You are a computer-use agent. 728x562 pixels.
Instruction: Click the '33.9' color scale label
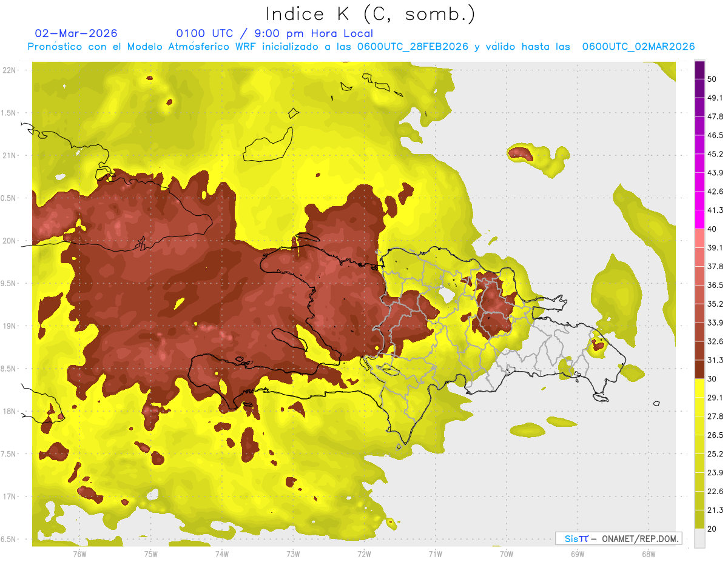(715, 323)
